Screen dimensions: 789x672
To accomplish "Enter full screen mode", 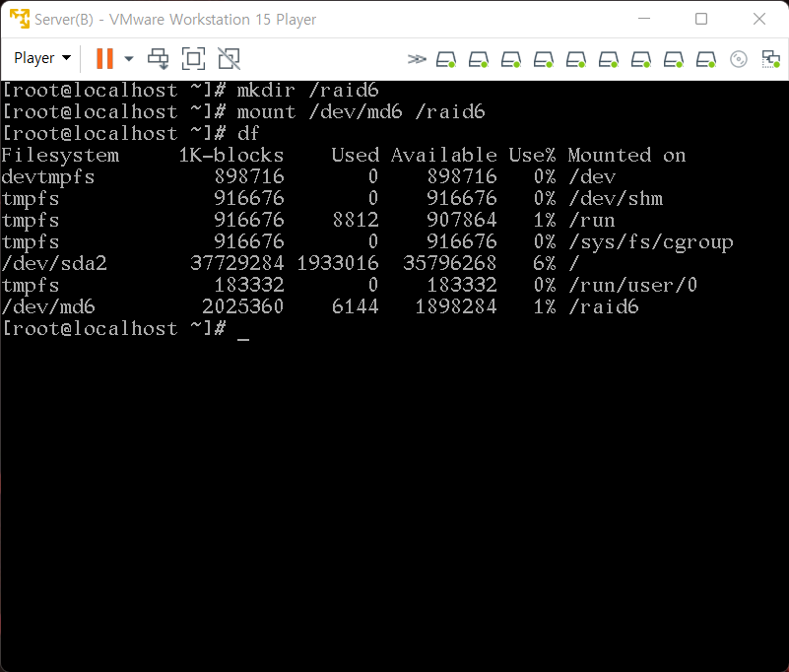I will [193, 58].
